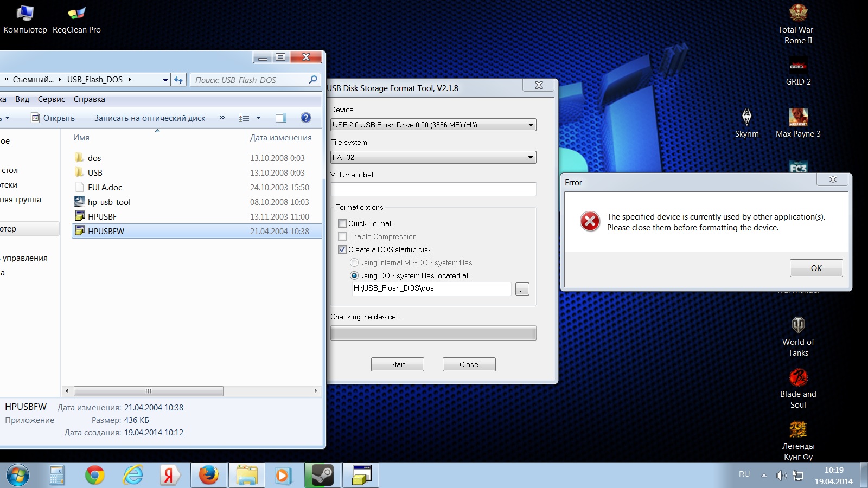Launch the Skyrim desktop shortcut

pyautogui.click(x=746, y=123)
